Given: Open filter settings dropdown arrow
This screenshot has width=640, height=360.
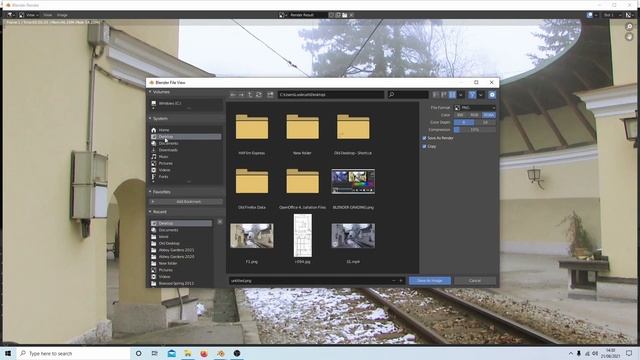Looking at the screenshot, I should pos(480,95).
